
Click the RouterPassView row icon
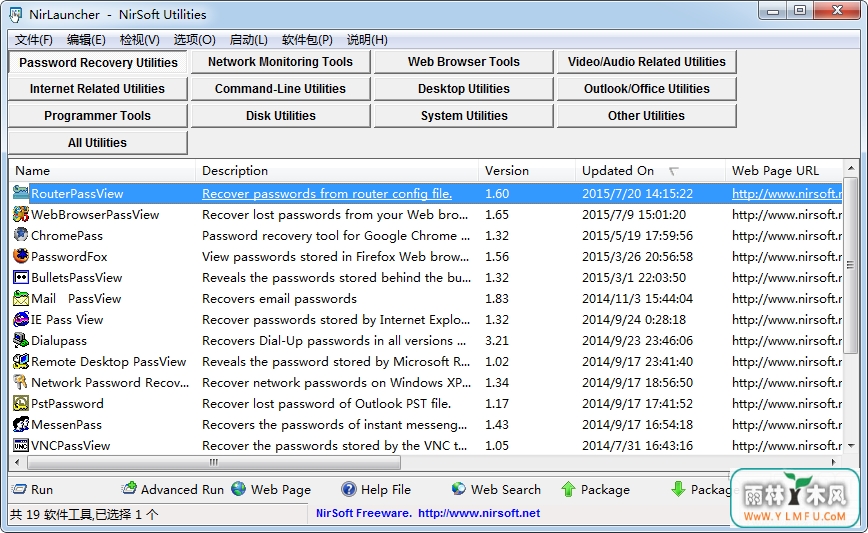21,193
